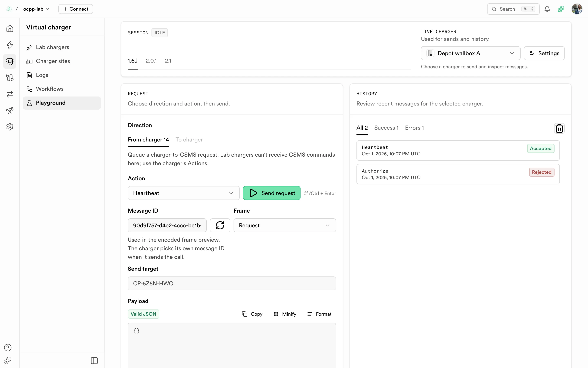This screenshot has height=368, width=588.
Task: Click the lightning bolt sidebar icon
Action: click(x=10, y=45)
